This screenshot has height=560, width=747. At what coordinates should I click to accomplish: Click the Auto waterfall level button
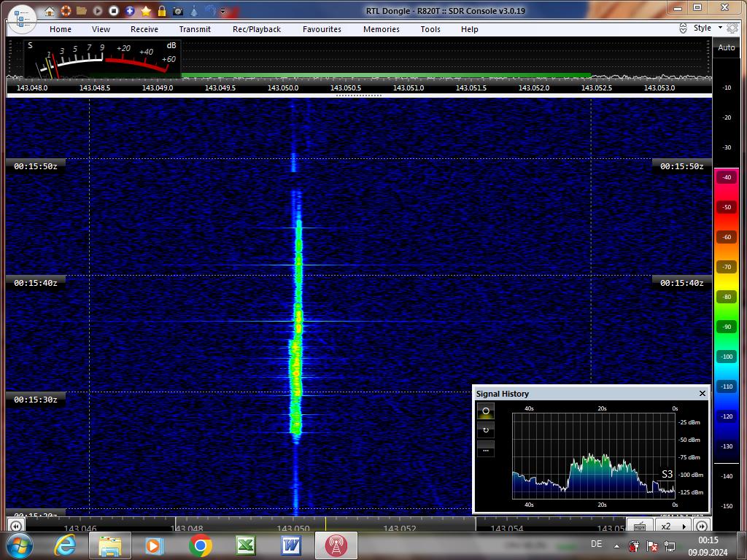[x=726, y=47]
